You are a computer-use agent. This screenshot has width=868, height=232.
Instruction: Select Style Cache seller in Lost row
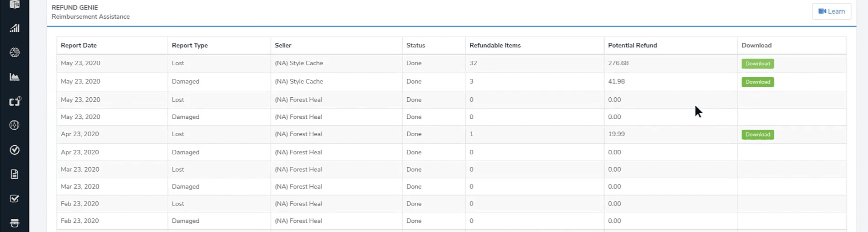click(299, 63)
